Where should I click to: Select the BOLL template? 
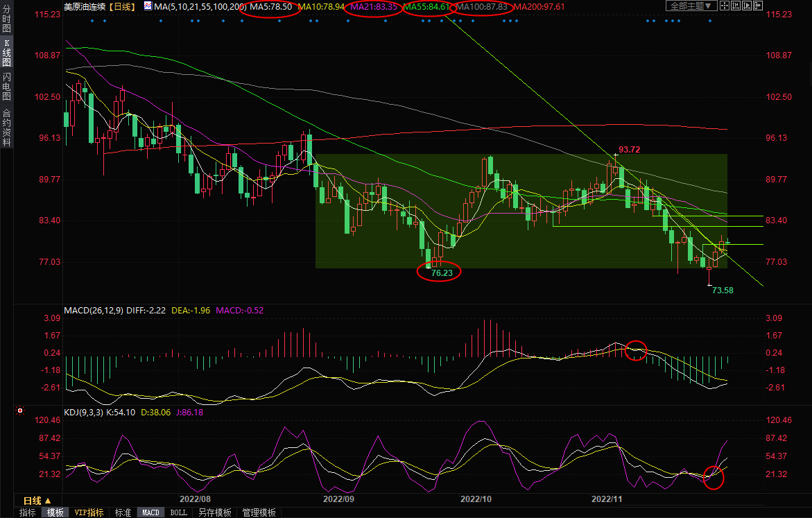tap(178, 512)
